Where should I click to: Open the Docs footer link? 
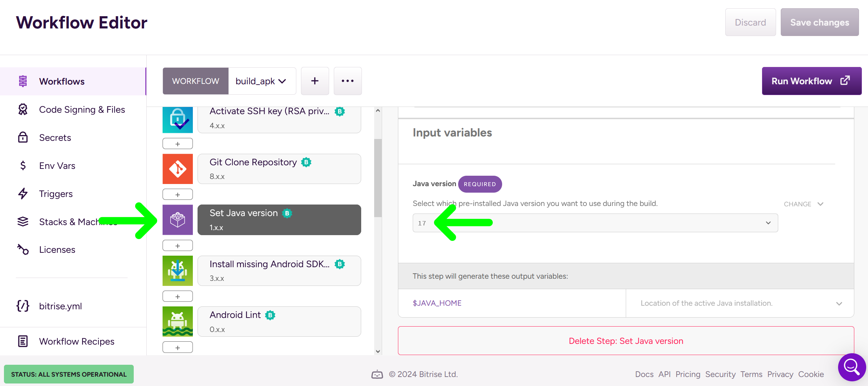[644, 374]
